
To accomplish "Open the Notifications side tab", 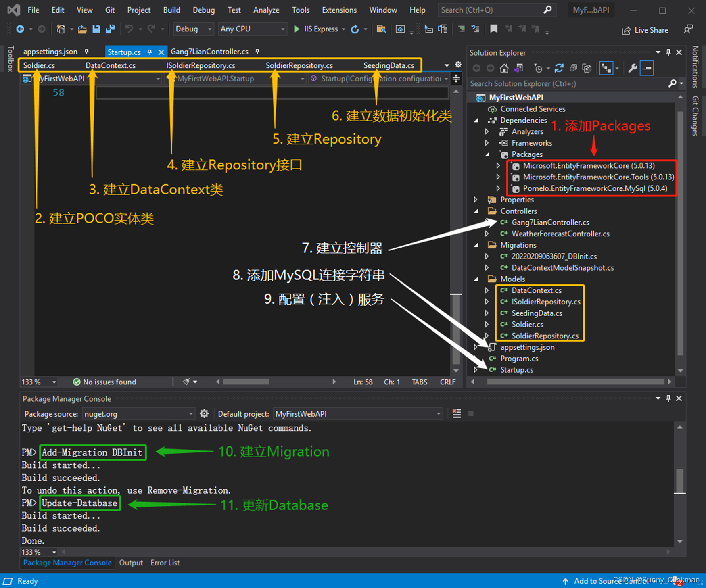I will [695, 67].
